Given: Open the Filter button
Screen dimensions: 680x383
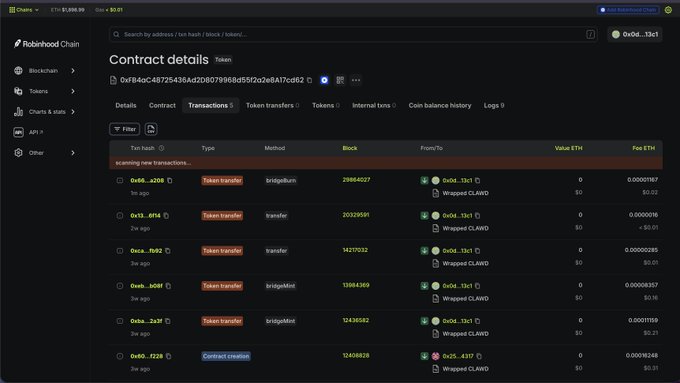Looking at the screenshot, I should coord(124,129).
